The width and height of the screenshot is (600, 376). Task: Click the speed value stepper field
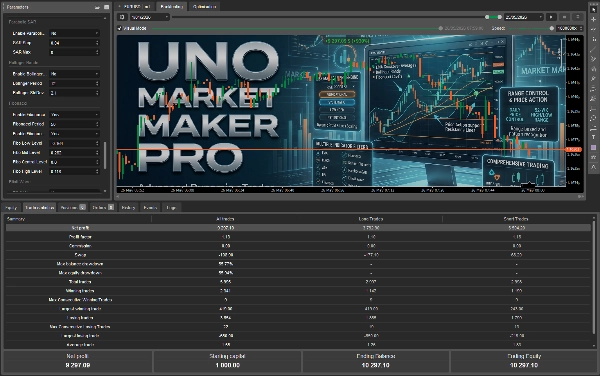tap(569, 28)
